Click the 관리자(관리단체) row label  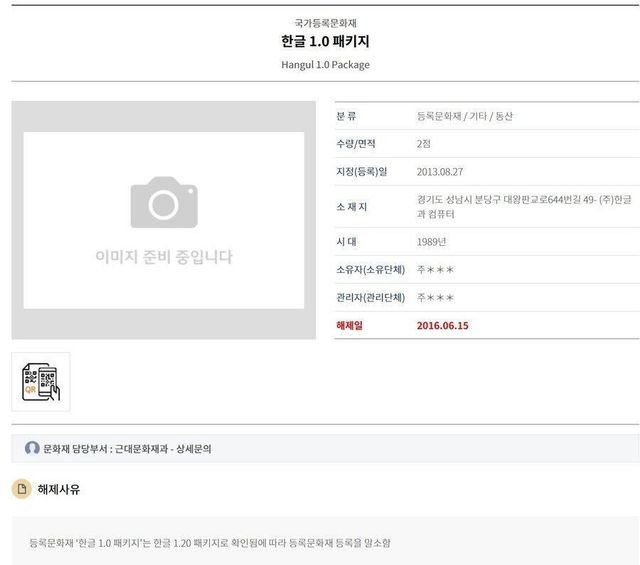370,298
